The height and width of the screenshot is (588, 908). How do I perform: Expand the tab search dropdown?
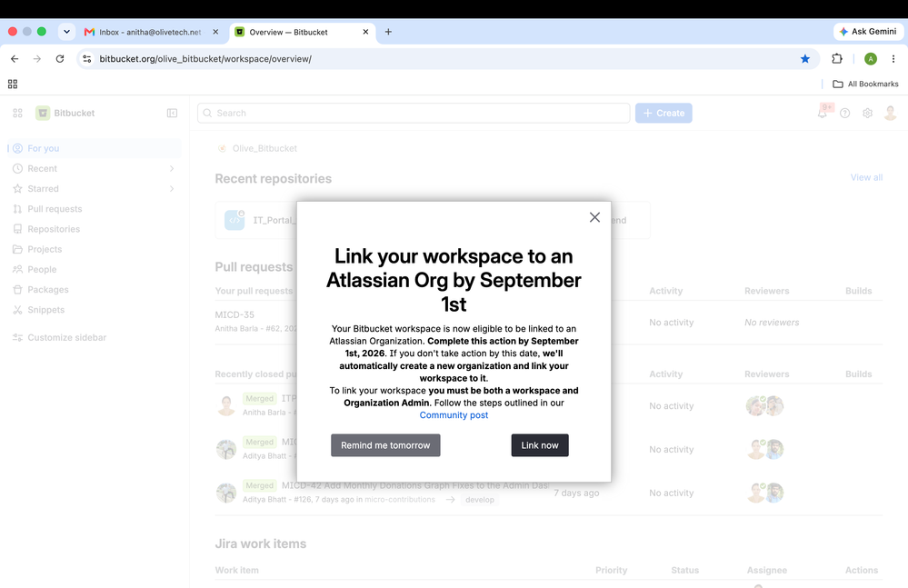[x=66, y=32]
